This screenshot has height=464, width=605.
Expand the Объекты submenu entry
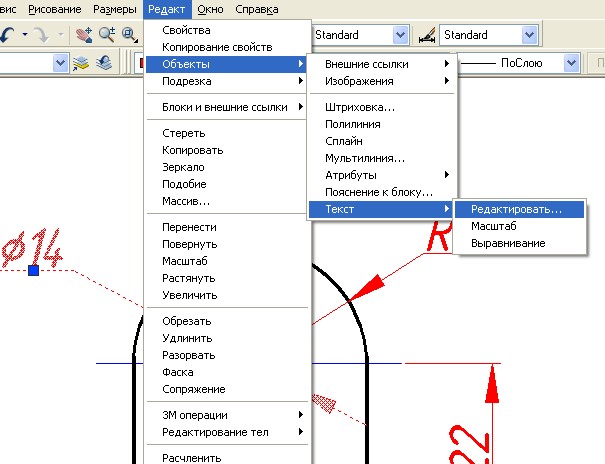[x=226, y=64]
